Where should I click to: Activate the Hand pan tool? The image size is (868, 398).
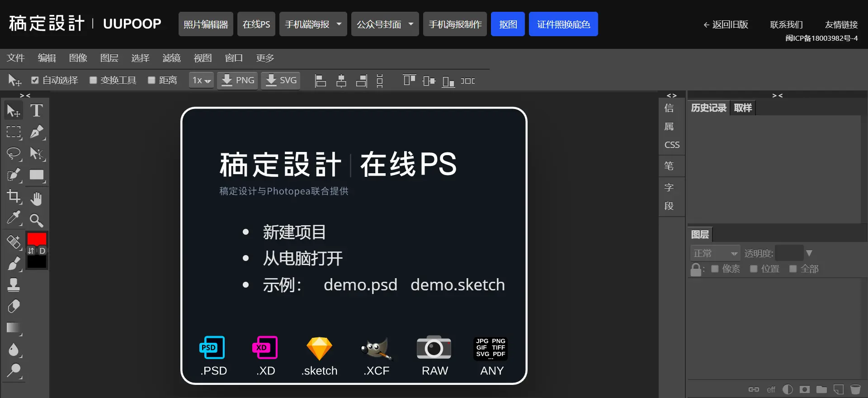click(x=37, y=198)
